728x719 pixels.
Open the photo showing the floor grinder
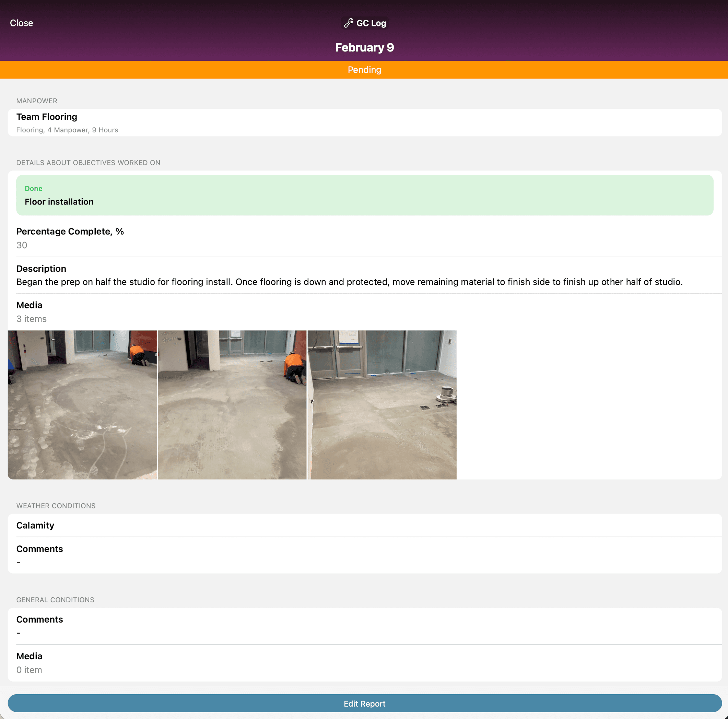pos(383,405)
